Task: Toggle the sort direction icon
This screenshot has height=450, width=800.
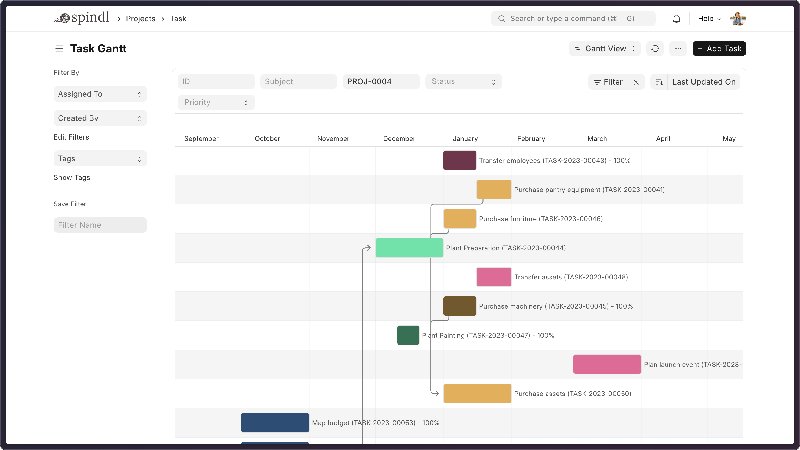Action: click(659, 82)
